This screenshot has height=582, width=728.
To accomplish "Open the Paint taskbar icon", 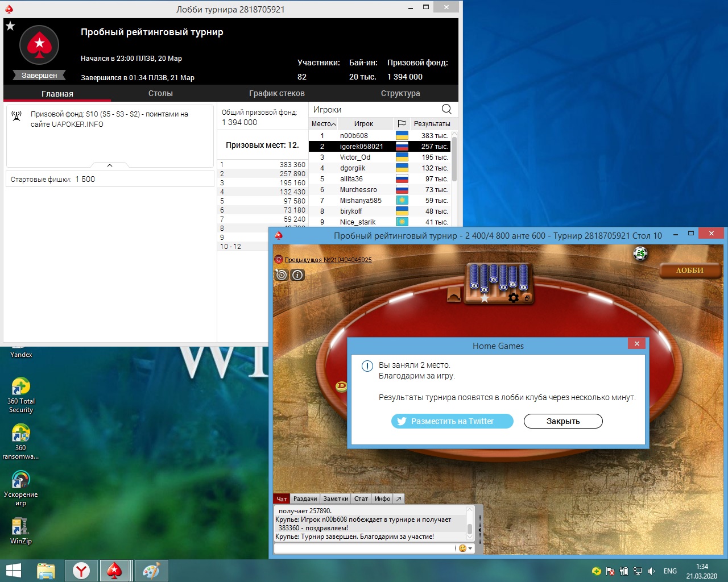I will (151, 571).
